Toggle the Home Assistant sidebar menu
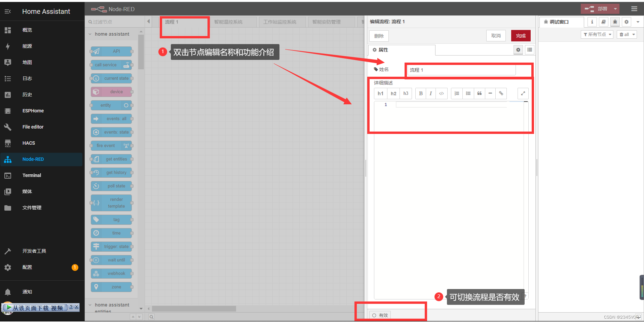 pyautogui.click(x=8, y=11)
